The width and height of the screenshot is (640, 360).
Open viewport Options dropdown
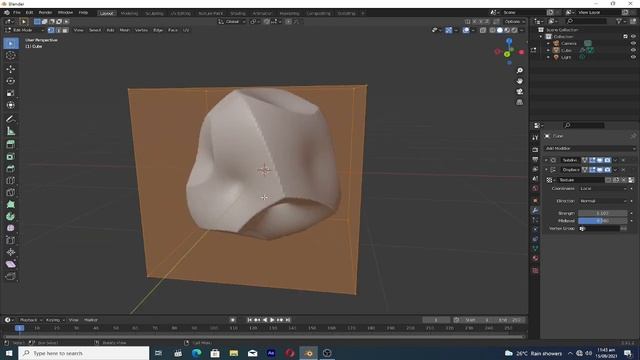point(515,22)
